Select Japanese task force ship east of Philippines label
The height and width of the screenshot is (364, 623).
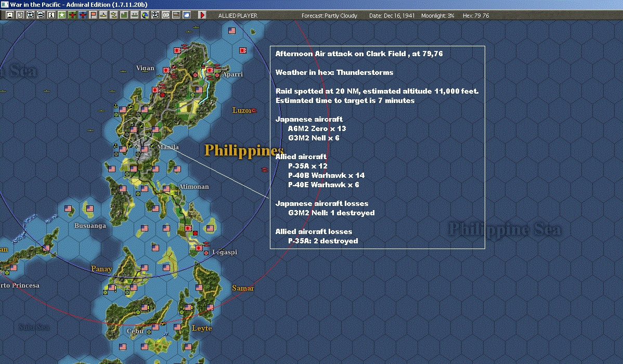point(265,170)
